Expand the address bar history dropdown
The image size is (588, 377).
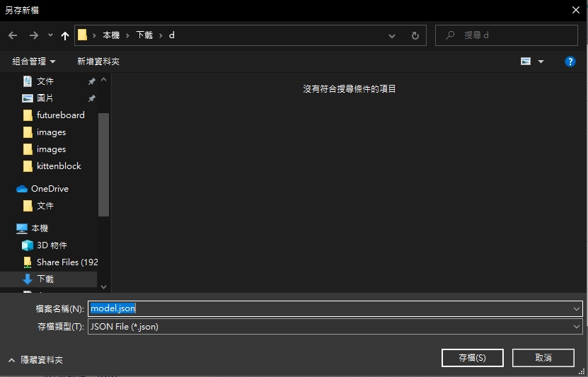click(392, 35)
